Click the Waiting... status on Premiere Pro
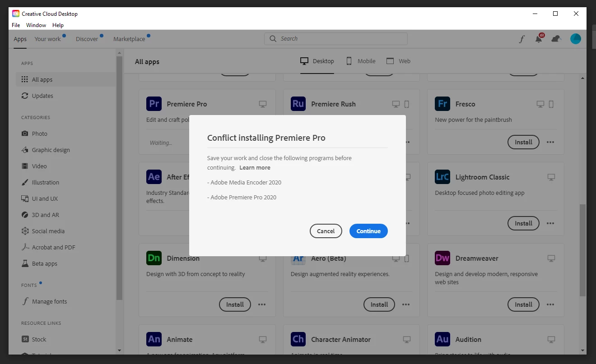 click(161, 143)
